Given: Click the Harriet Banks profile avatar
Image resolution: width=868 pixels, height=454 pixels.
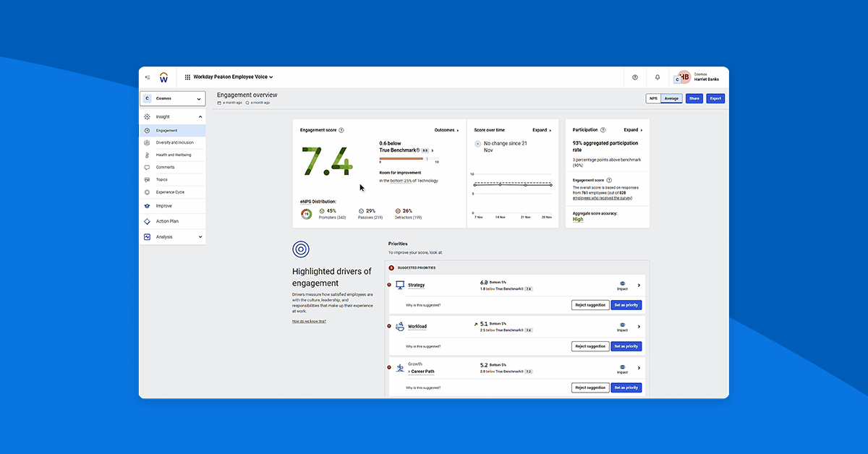Looking at the screenshot, I should 683,77.
